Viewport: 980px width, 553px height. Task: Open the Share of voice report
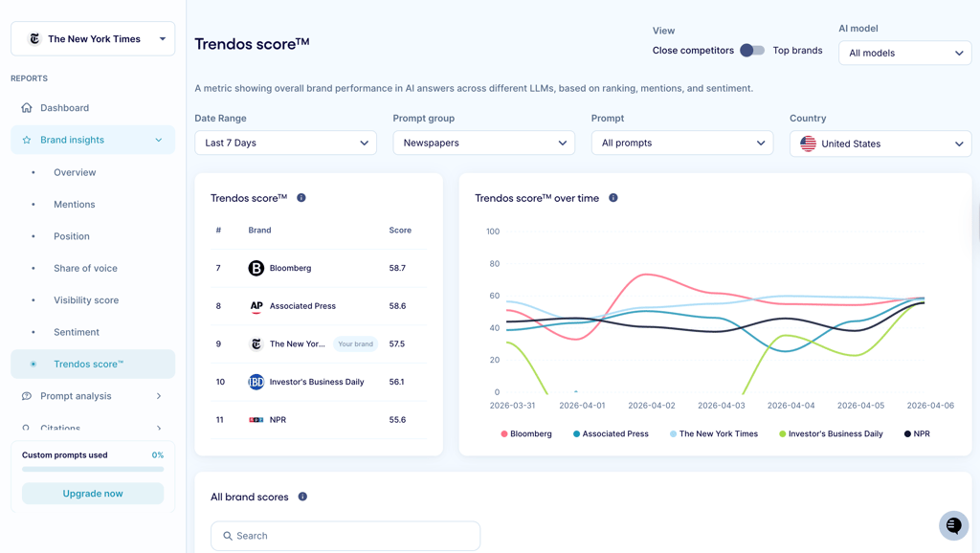[x=85, y=268]
